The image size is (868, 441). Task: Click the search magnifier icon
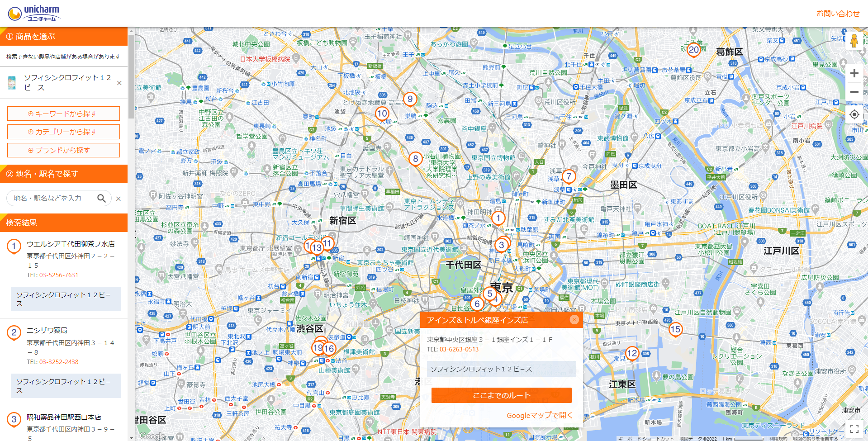coord(101,198)
